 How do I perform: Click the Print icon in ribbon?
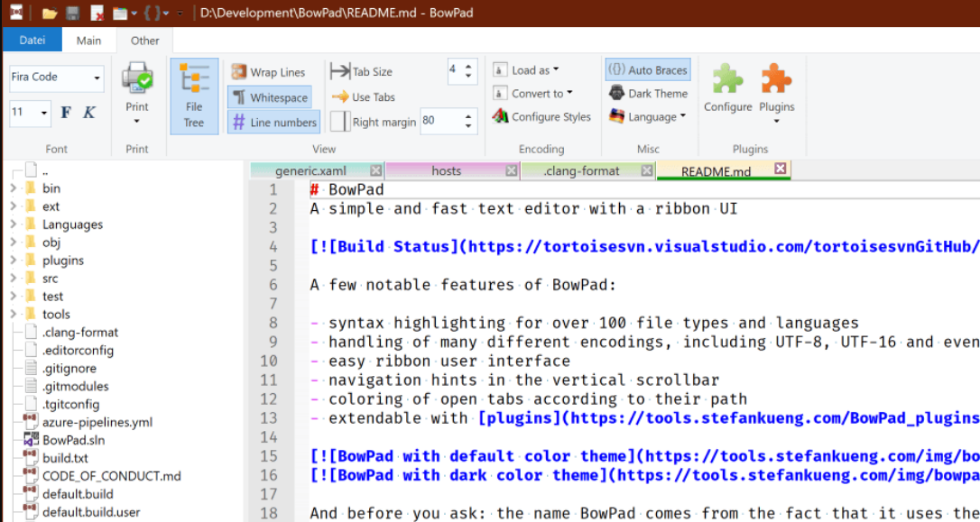pyautogui.click(x=137, y=83)
